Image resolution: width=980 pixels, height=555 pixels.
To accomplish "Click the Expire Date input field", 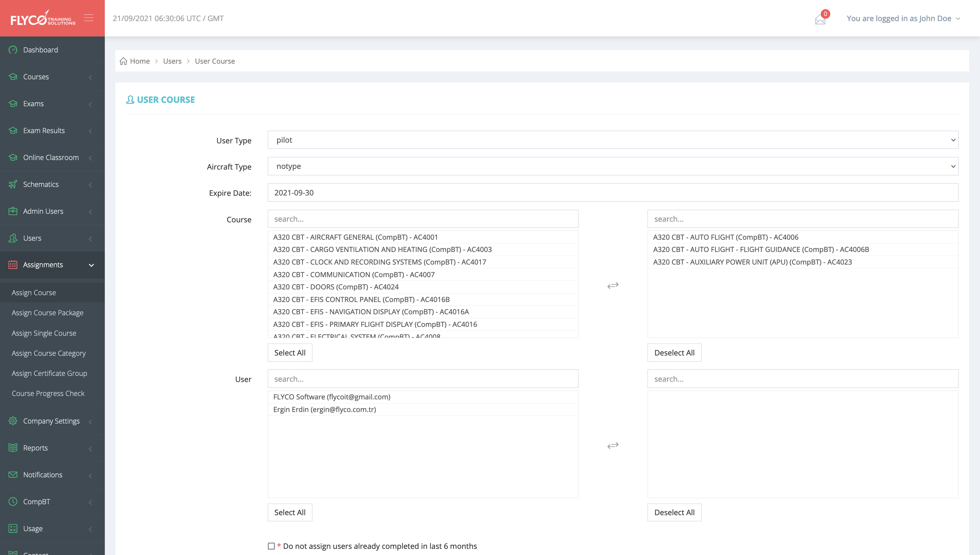I will (613, 192).
